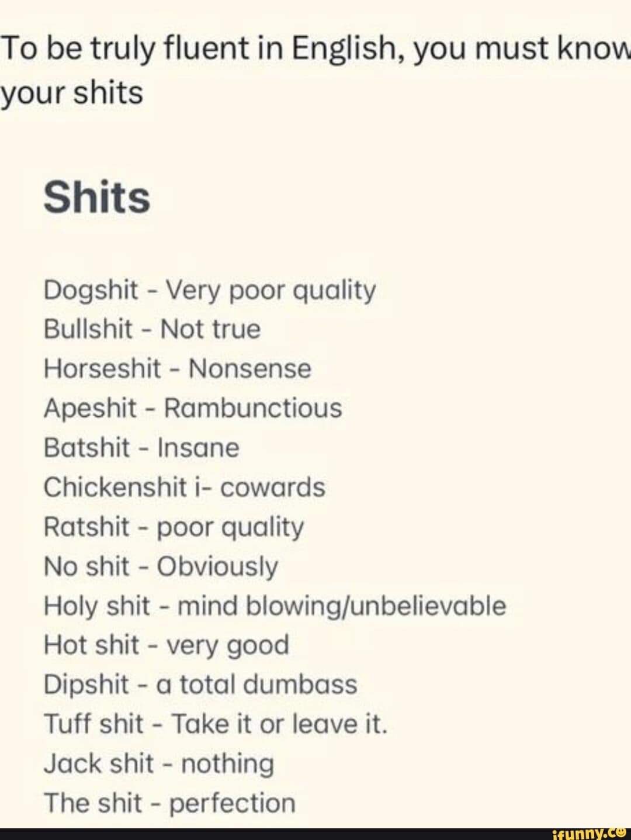Select the 'Jack shit - nothing' line
The image size is (631, 840).
159,764
